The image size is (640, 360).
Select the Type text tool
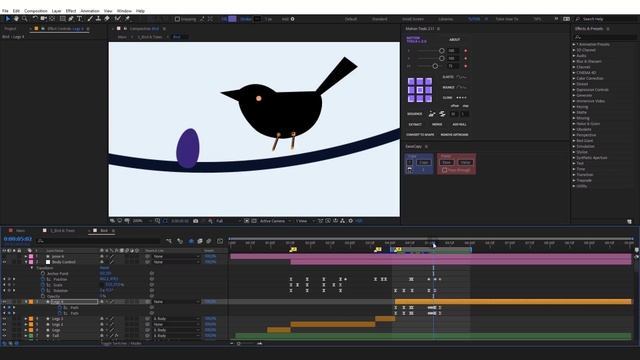tap(80, 19)
